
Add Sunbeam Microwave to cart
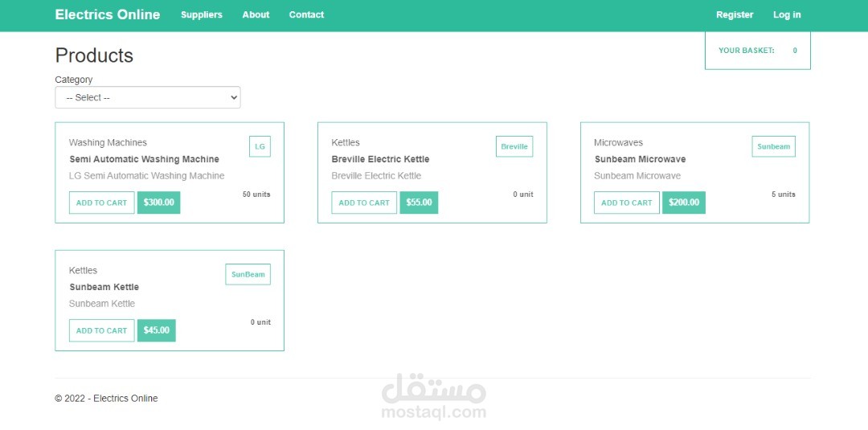(627, 203)
